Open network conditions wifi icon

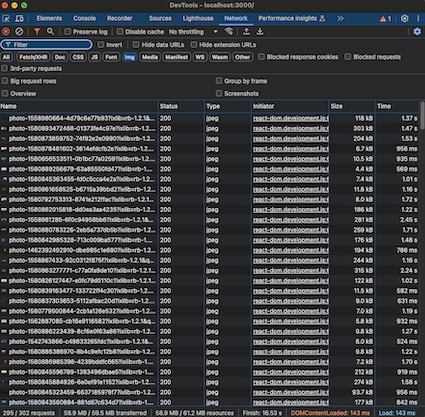coord(229,32)
